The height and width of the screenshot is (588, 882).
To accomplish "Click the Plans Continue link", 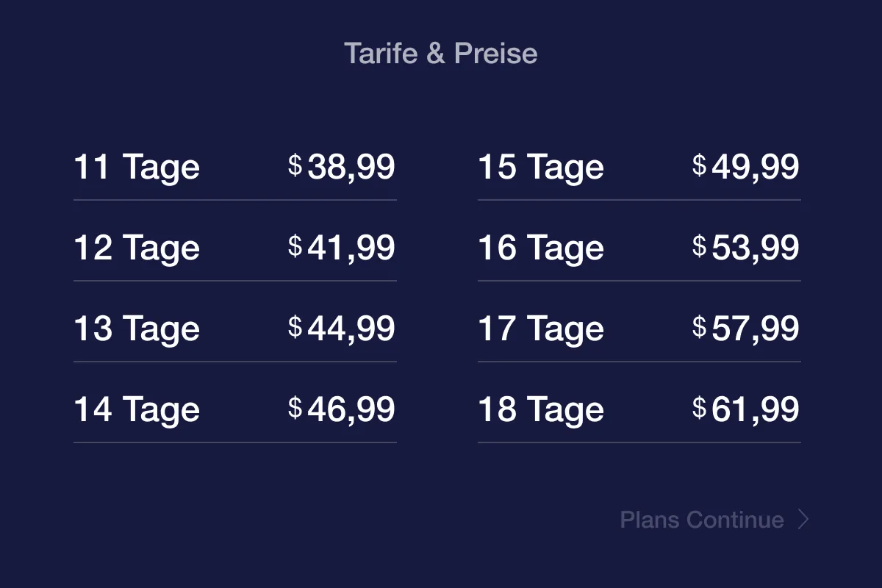I will [702, 520].
